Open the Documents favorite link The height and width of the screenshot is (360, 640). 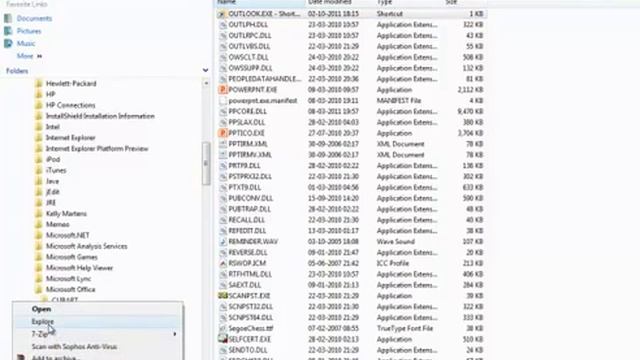[34, 18]
